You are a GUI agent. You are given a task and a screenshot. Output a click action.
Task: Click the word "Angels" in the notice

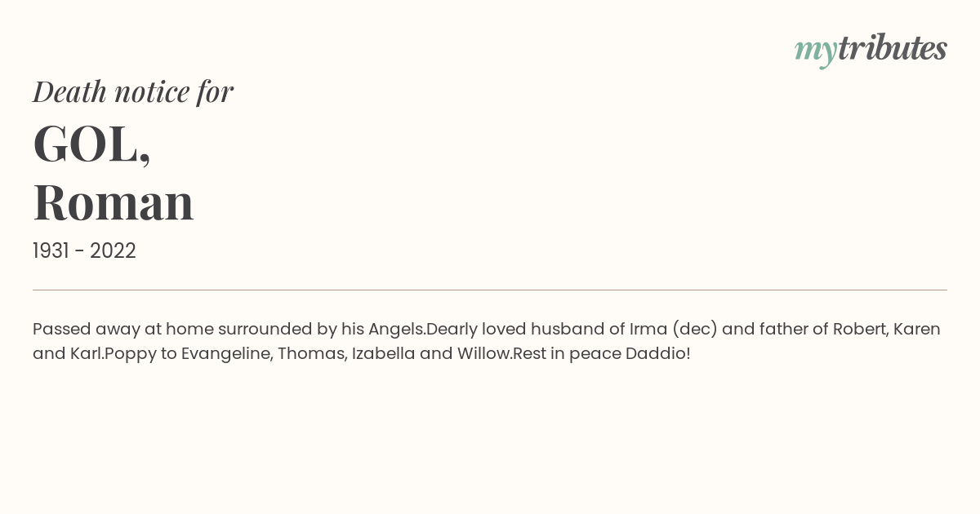coord(395,330)
